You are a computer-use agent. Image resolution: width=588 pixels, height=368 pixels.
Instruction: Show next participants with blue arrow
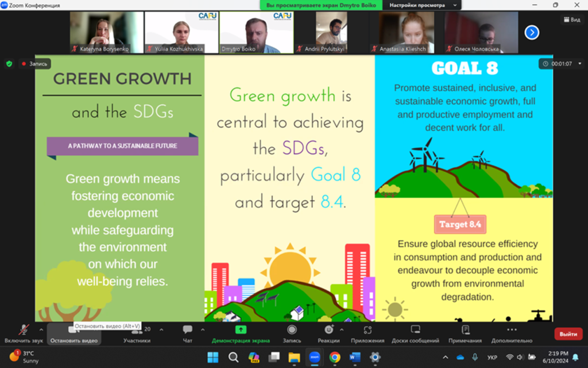click(x=532, y=32)
